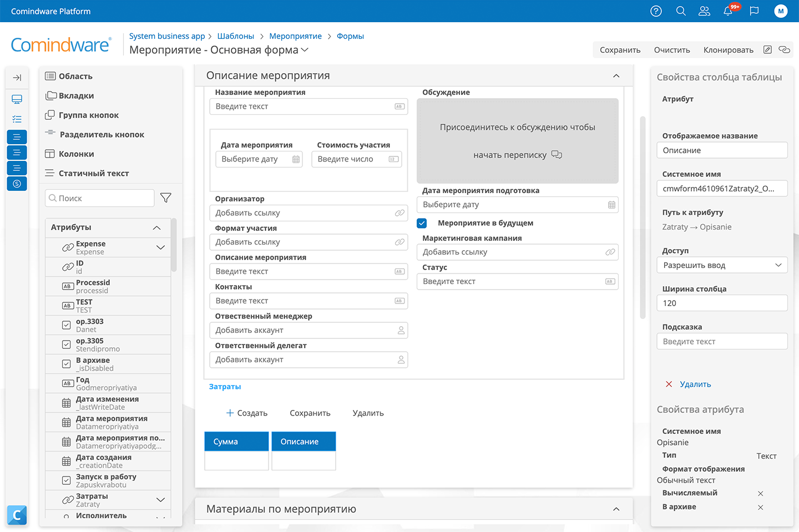Click calendar icon in Дата мероприятия field

(296, 159)
